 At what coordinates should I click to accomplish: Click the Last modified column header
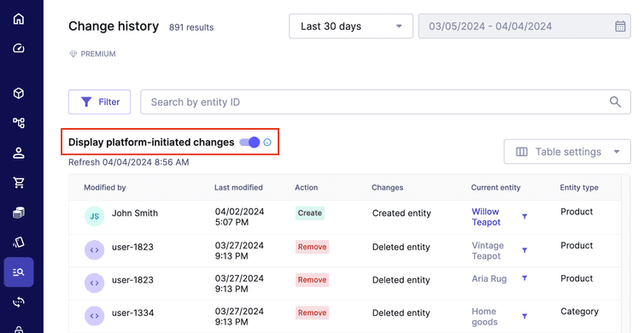[x=238, y=188]
